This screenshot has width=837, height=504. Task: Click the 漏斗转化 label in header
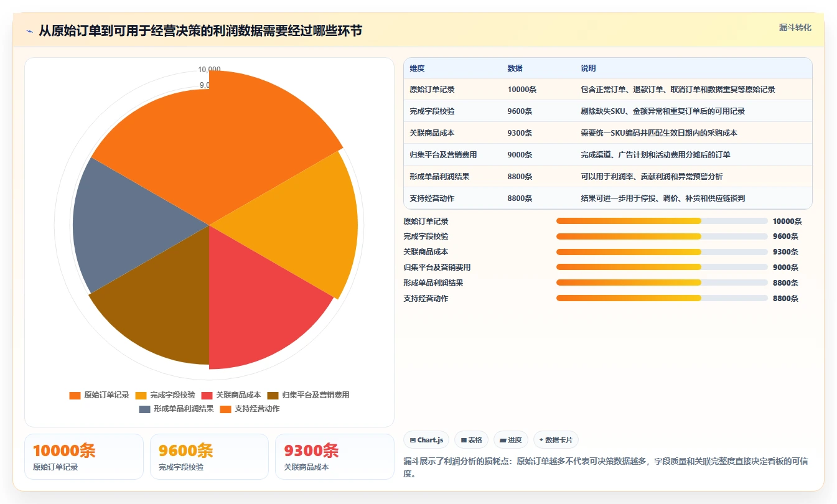[795, 27]
